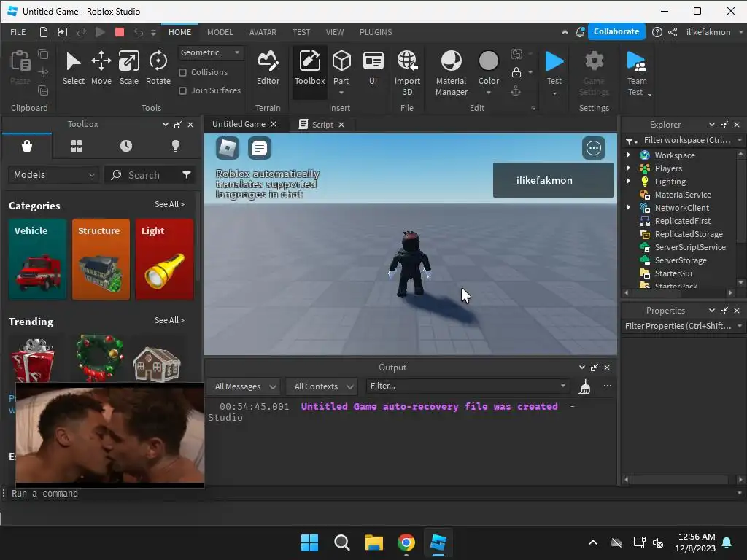747x560 pixels.
Task: Open the Toolbox Recent tab clock icon
Action: pyautogui.click(x=126, y=146)
